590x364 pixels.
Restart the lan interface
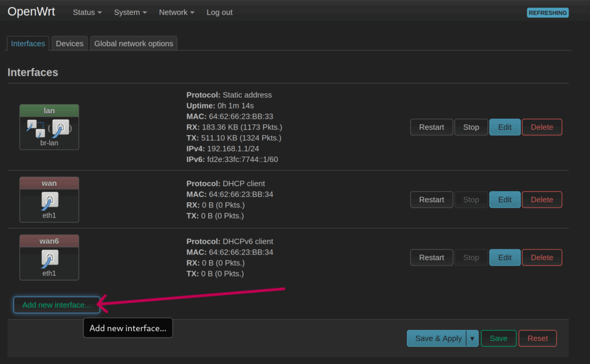click(x=432, y=127)
